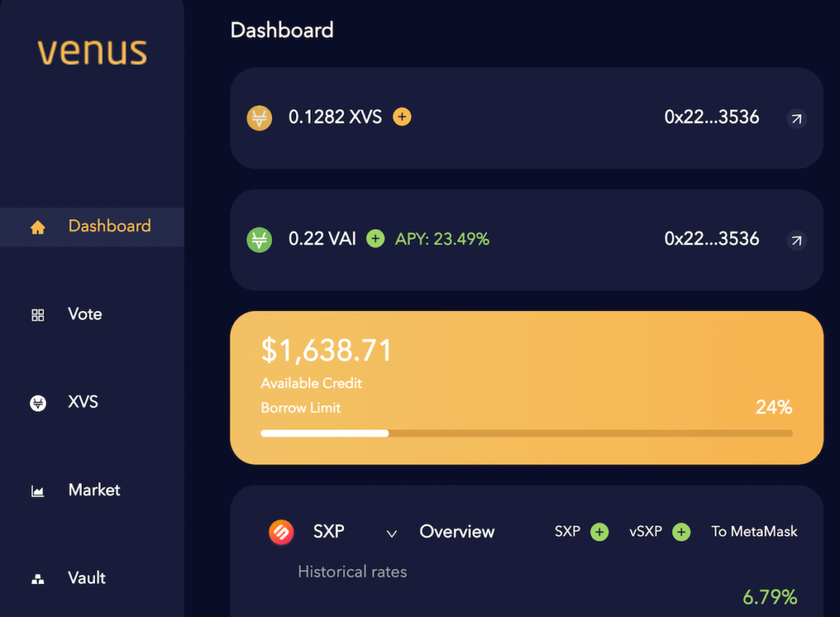840x617 pixels.
Task: Click the 0x22...3536 address in the VAI card
Action: tap(711, 238)
